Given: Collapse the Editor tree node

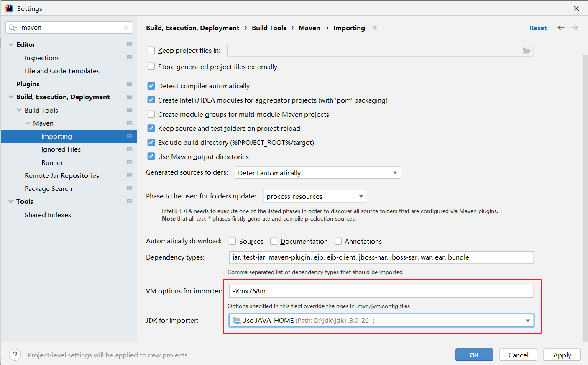Looking at the screenshot, I should coord(11,44).
